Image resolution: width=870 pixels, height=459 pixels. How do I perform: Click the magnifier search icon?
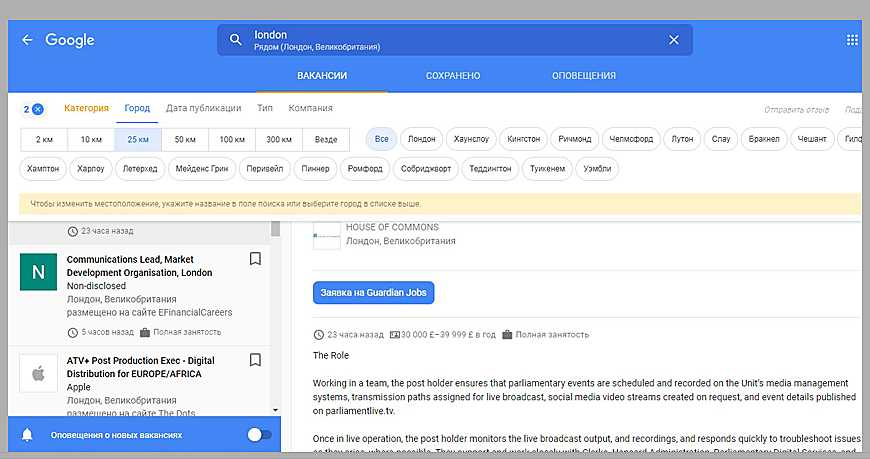coord(236,40)
